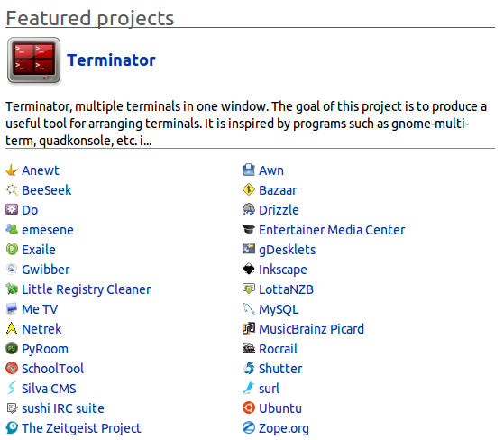Visit the Gwibber project link
This screenshot has height=440, width=504.
46,270
